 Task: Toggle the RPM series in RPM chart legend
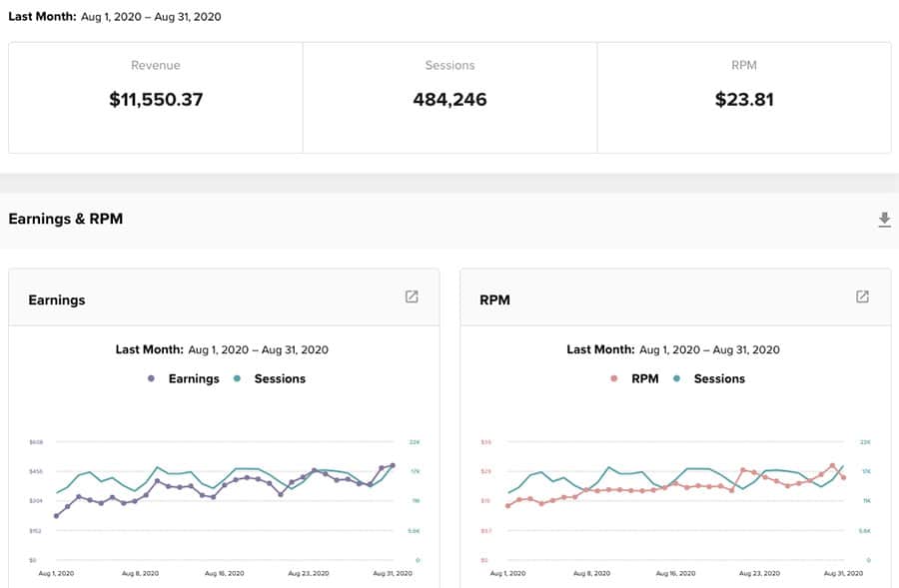click(645, 378)
